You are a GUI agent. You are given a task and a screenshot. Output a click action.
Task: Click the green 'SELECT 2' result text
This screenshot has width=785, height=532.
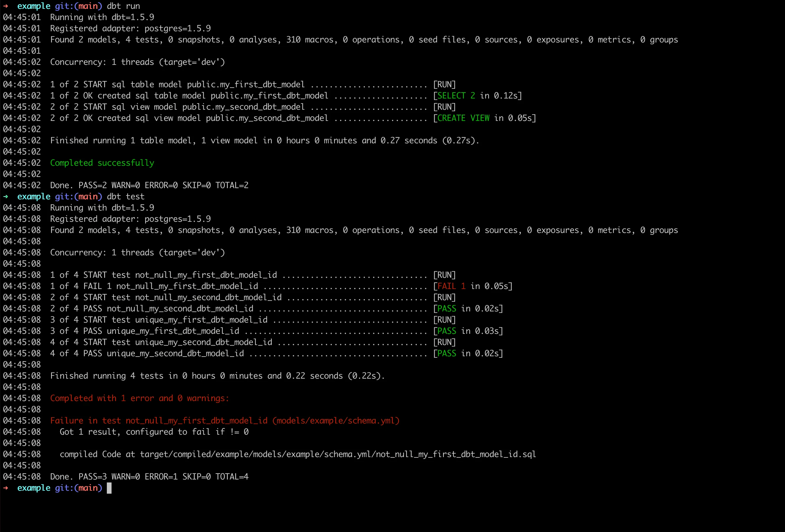[456, 96]
